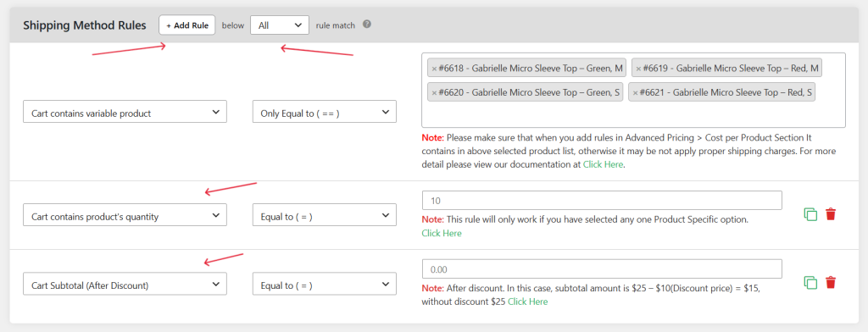Open the Only Equal to ( == ) dropdown
868x332 pixels.
pyautogui.click(x=325, y=111)
